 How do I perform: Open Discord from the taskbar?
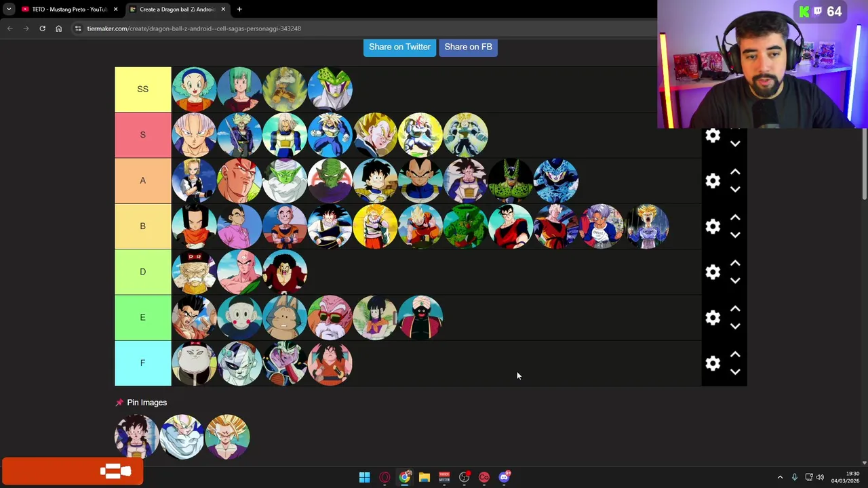[504, 477]
